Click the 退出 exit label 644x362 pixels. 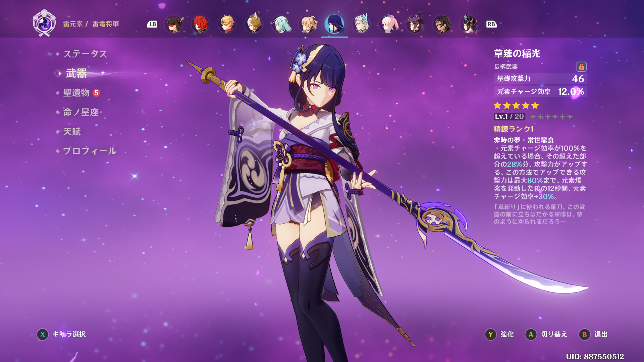[x=601, y=334]
